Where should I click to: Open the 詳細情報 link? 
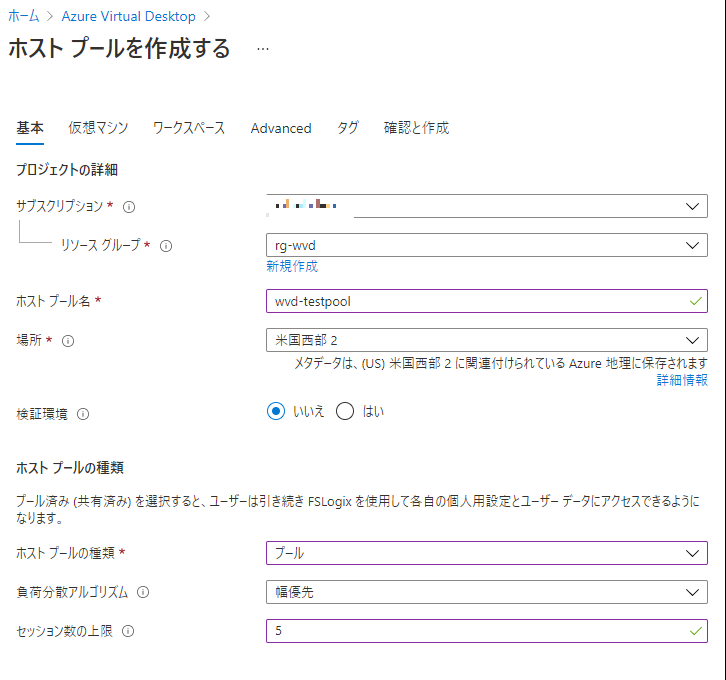pyautogui.click(x=682, y=380)
